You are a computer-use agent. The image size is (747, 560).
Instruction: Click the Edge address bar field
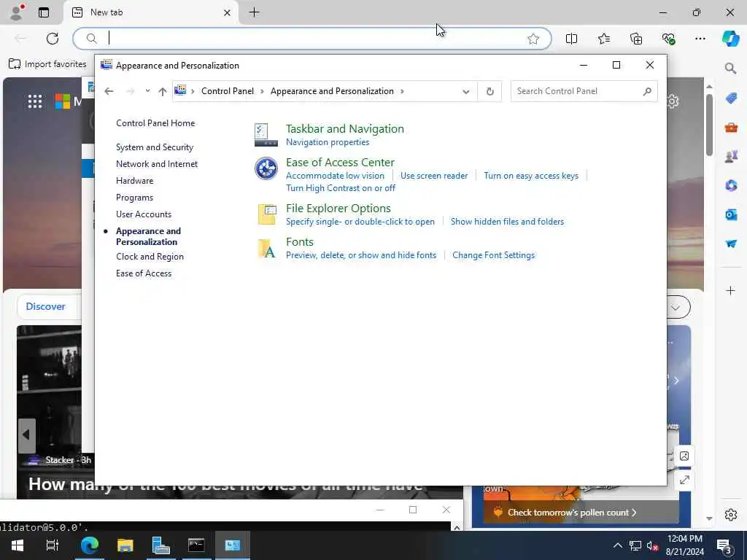pyautogui.click(x=312, y=39)
